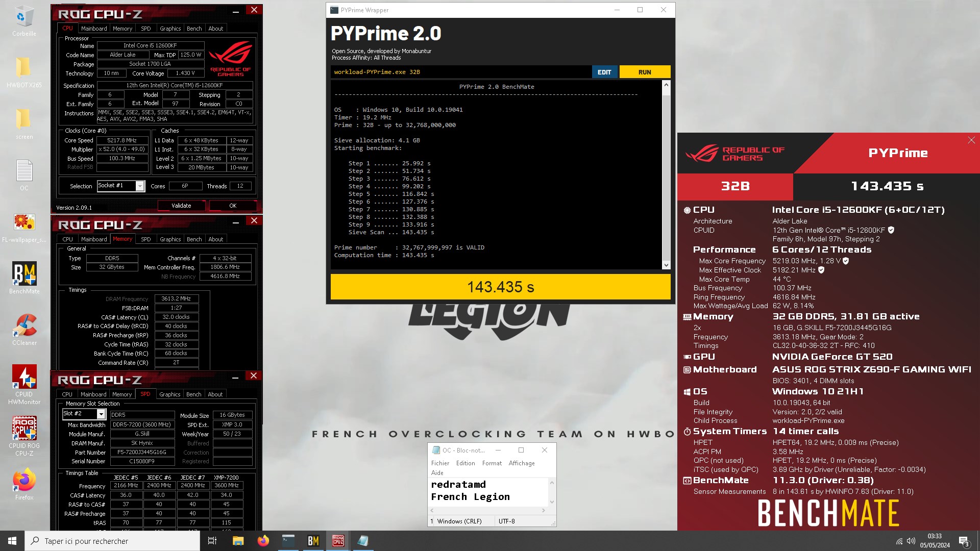Viewport: 980px width, 551px height.
Task: Select SPD tab in middle CPU-Z window
Action: pos(146,239)
